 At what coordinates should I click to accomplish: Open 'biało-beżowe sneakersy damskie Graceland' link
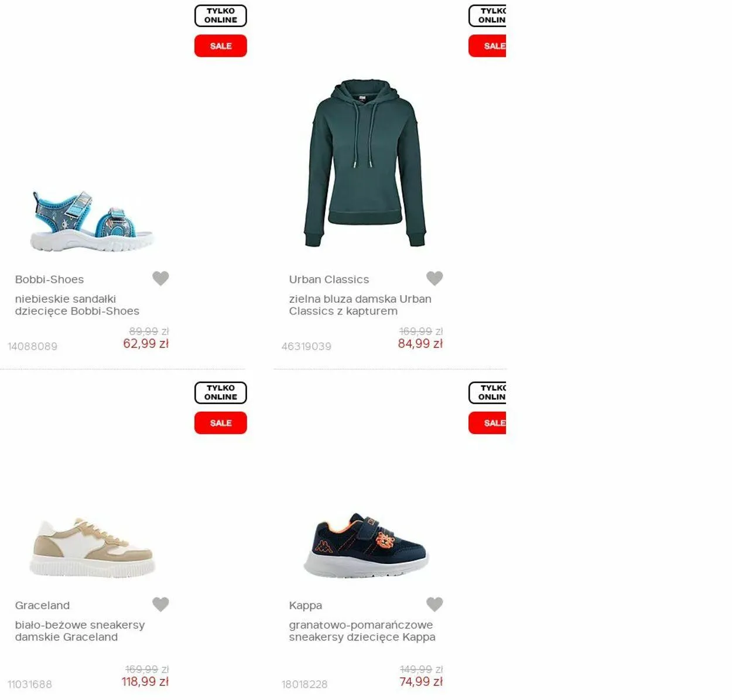point(80,631)
